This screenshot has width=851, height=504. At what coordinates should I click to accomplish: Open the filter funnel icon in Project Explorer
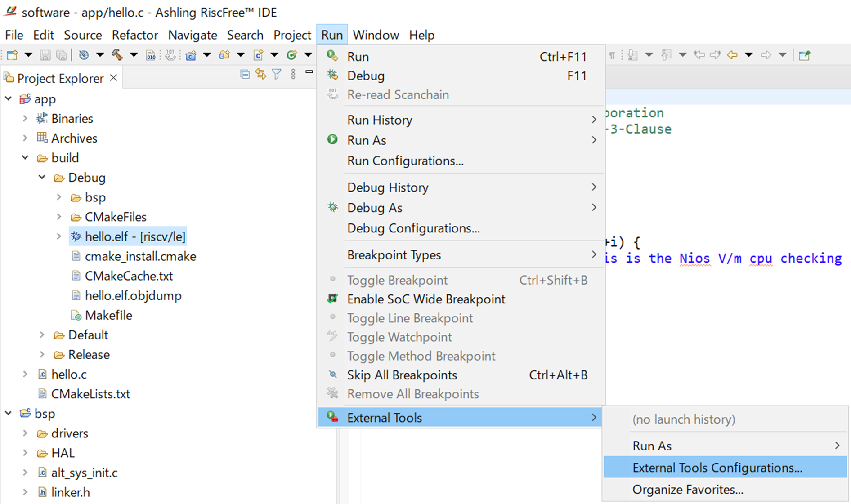[277, 74]
